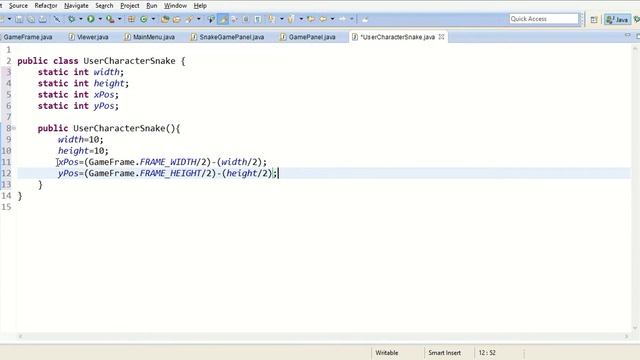Click the Print icon in toolbar
The image size is (640, 360).
42,19
